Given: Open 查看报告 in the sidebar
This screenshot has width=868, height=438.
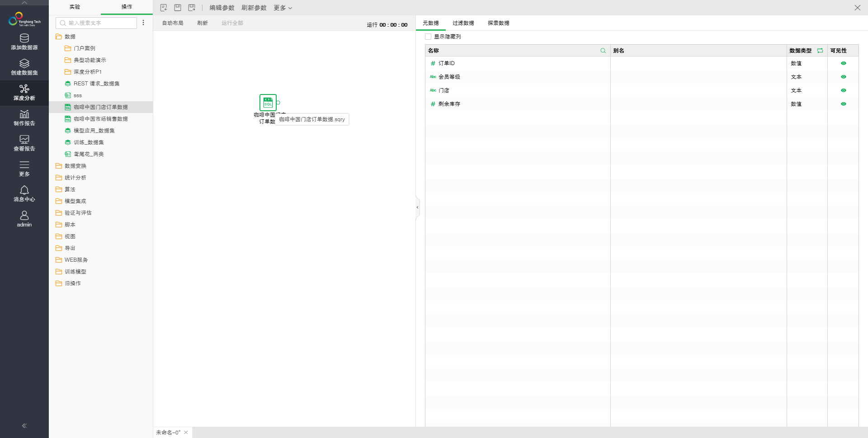Looking at the screenshot, I should (24, 143).
